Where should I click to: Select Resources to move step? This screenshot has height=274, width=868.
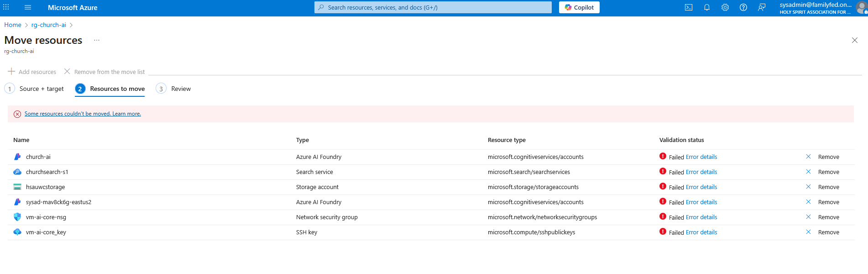click(x=110, y=89)
